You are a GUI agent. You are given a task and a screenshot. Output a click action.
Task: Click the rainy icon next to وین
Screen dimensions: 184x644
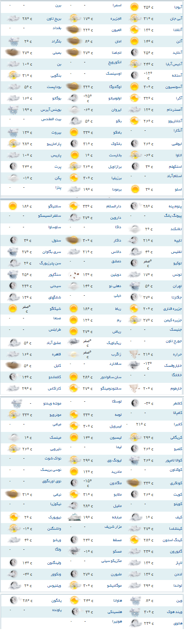[x=135, y=600]
